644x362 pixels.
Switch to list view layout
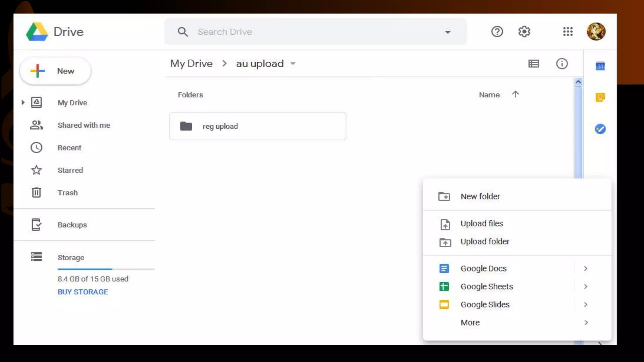tap(533, 64)
